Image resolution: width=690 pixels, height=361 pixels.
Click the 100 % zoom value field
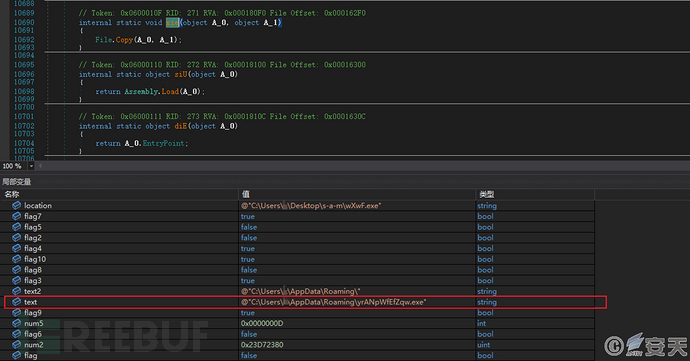click(x=13, y=166)
